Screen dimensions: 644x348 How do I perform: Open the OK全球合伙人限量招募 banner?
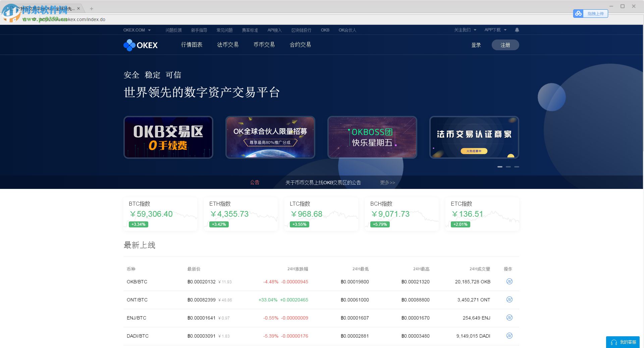[x=270, y=137]
